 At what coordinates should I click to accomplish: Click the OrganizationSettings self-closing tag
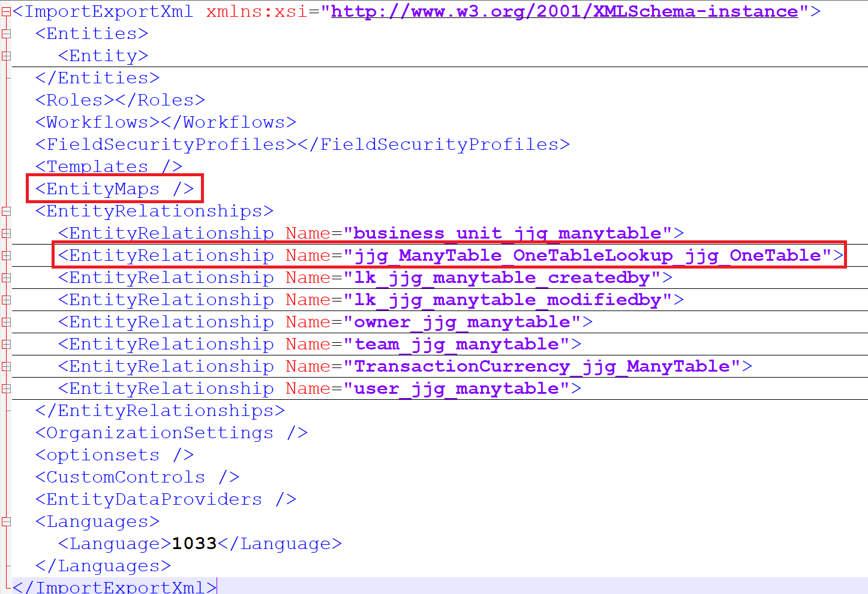[172, 433]
